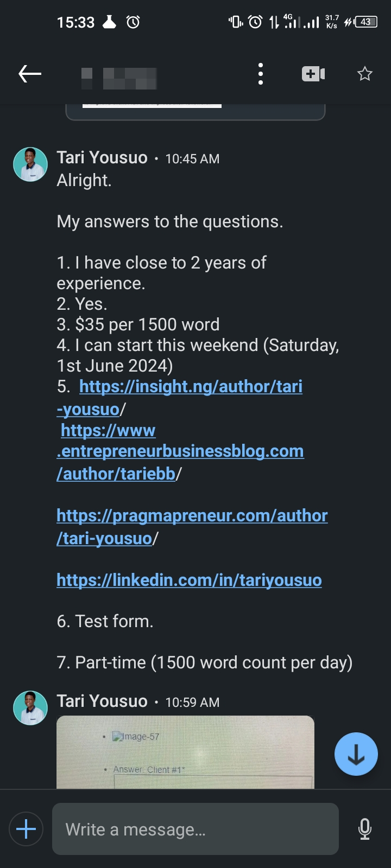391x868 pixels.
Task: Tap the back arrow
Action: click(30, 74)
